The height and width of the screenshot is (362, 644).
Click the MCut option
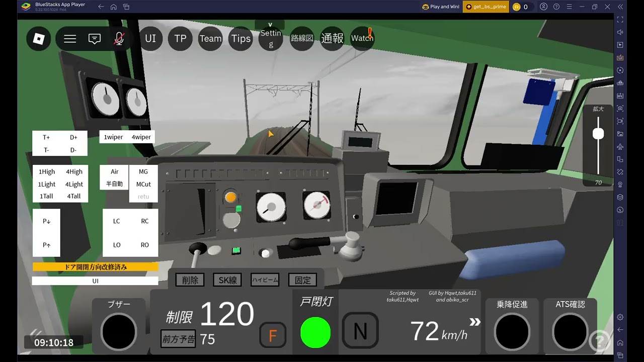point(143,184)
